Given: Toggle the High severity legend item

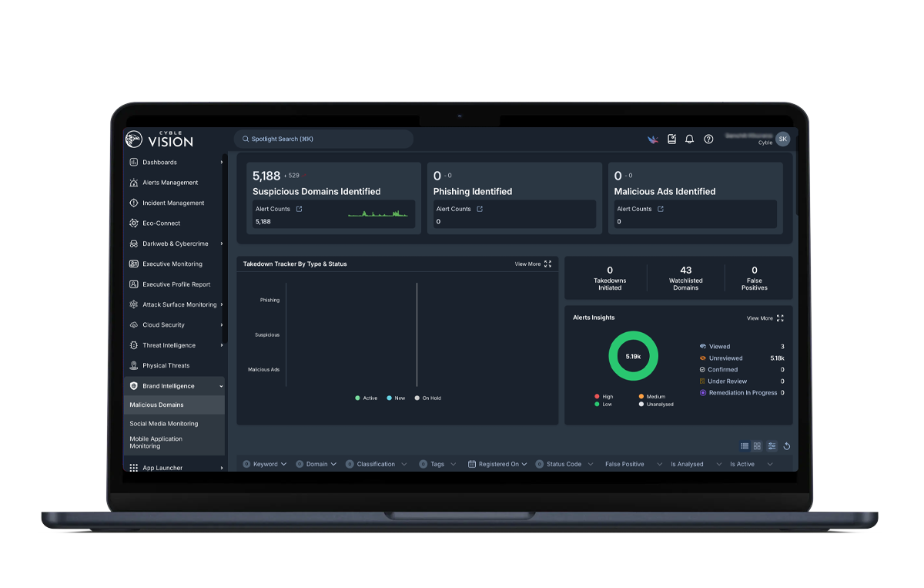Looking at the screenshot, I should point(604,397).
